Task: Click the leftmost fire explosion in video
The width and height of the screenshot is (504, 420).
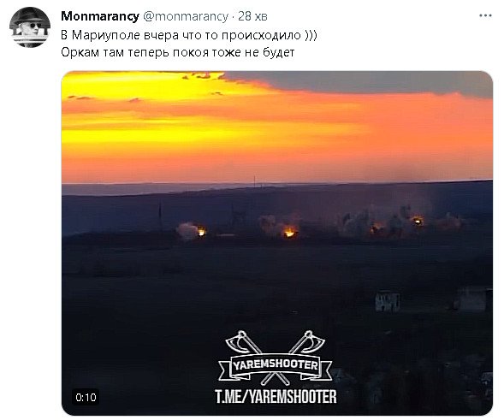Action: [202, 231]
